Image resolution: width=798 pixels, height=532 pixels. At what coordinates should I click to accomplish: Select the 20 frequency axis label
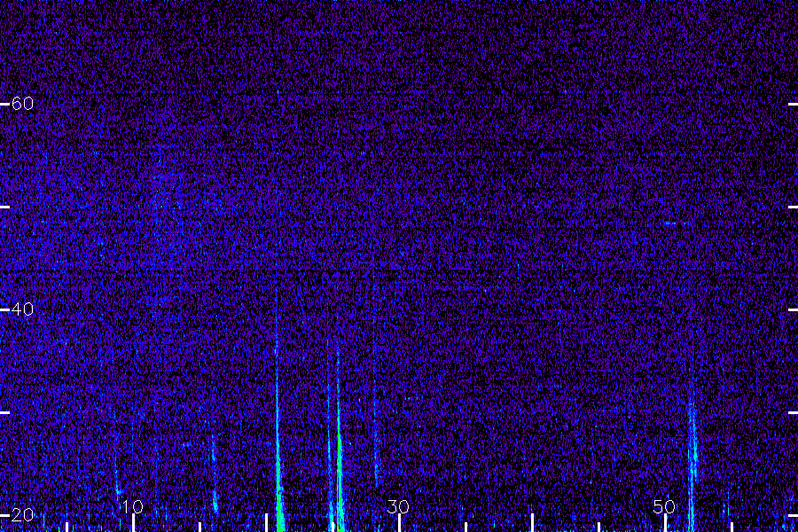[x=22, y=515]
